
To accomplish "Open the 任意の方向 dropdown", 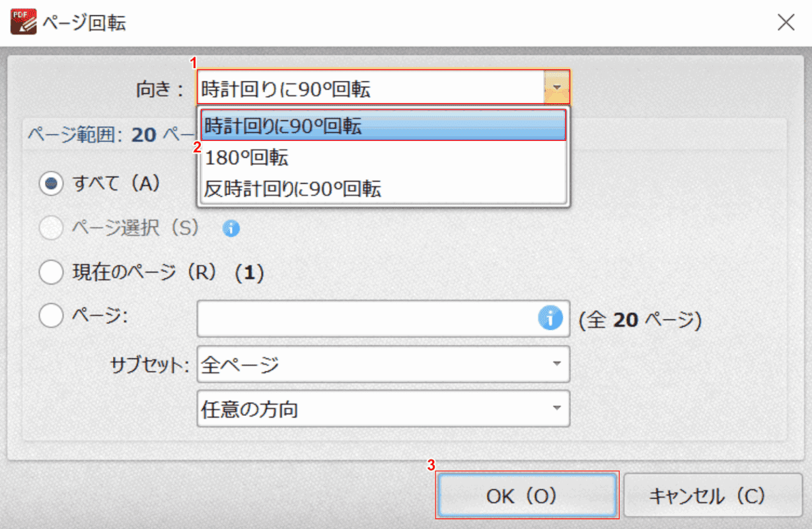I will point(383,409).
